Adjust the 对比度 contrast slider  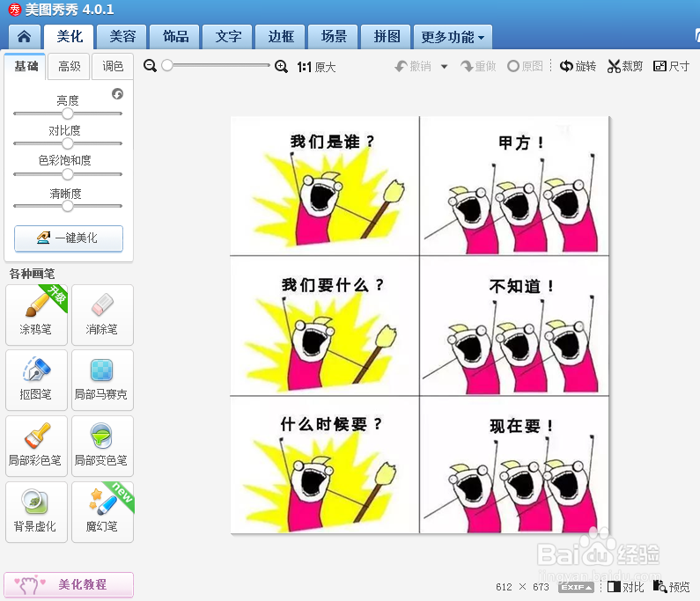[x=68, y=143]
